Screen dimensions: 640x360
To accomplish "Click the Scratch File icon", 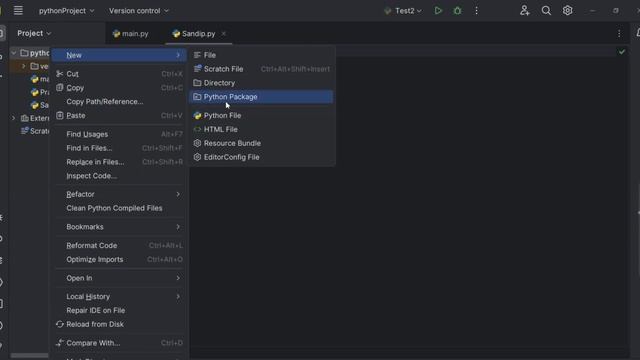I will pos(197,69).
